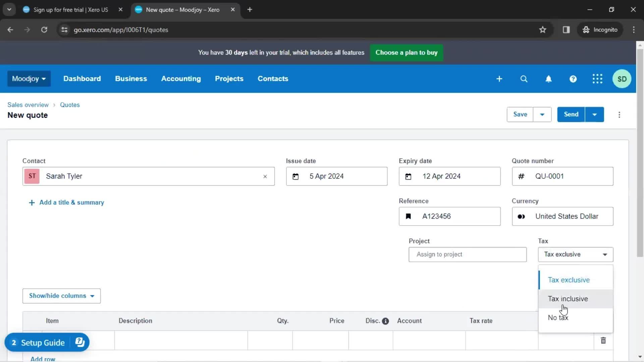Click the Issue date 5 Apr 2024 field
This screenshot has height=362, width=644.
336,176
